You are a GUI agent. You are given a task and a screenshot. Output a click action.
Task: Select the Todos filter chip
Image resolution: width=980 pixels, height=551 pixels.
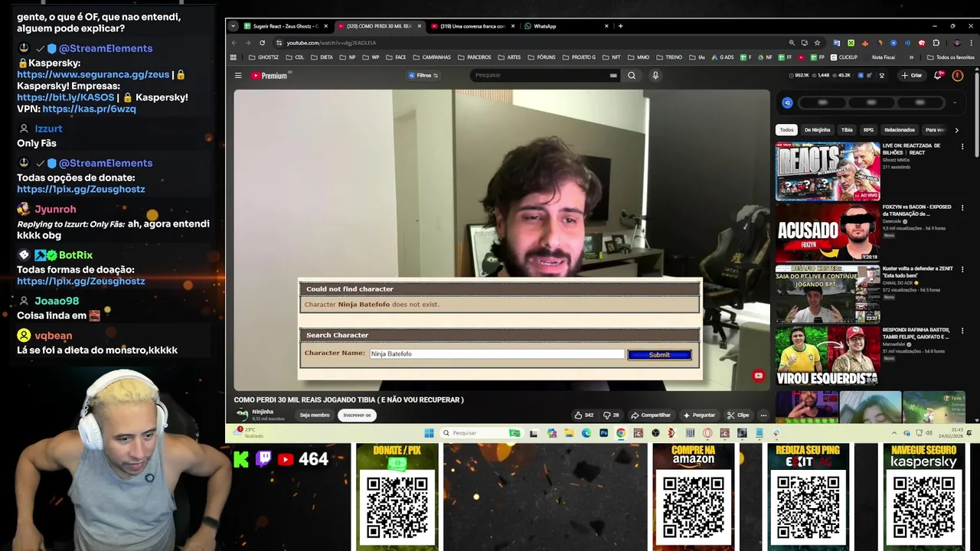[x=787, y=130]
